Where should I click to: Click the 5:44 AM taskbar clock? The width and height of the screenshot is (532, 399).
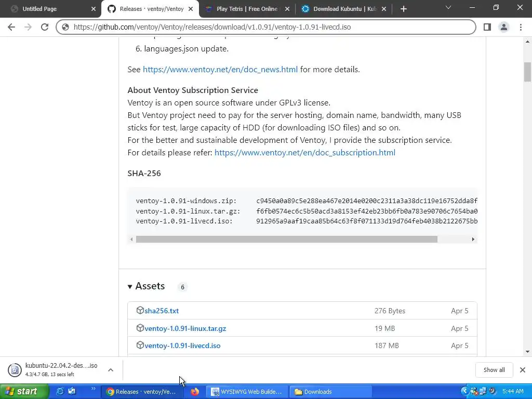[513, 392]
